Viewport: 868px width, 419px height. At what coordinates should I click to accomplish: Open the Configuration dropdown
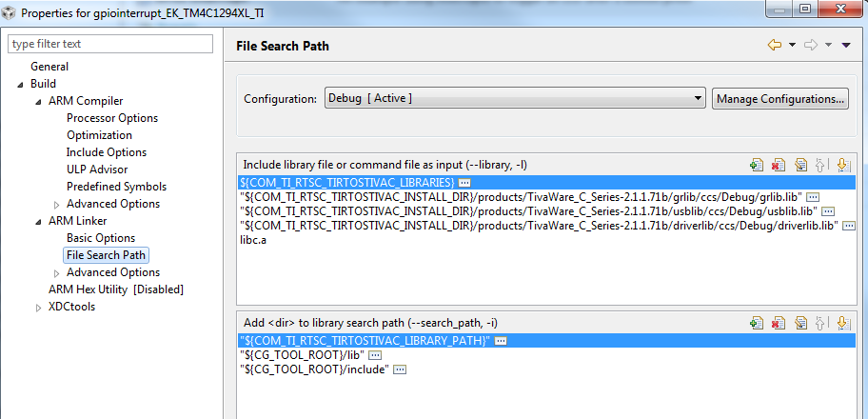515,99
